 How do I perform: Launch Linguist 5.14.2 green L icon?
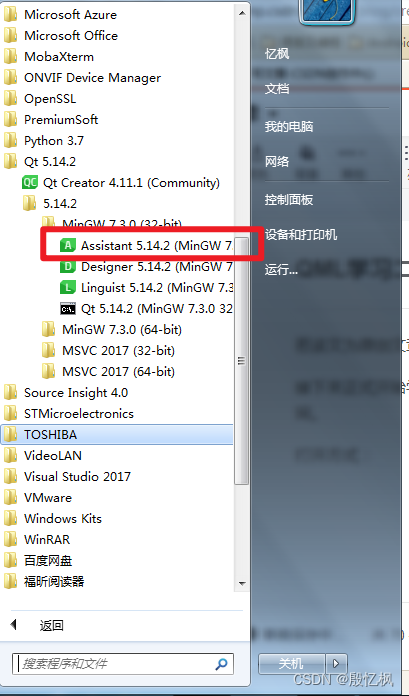coord(68,288)
